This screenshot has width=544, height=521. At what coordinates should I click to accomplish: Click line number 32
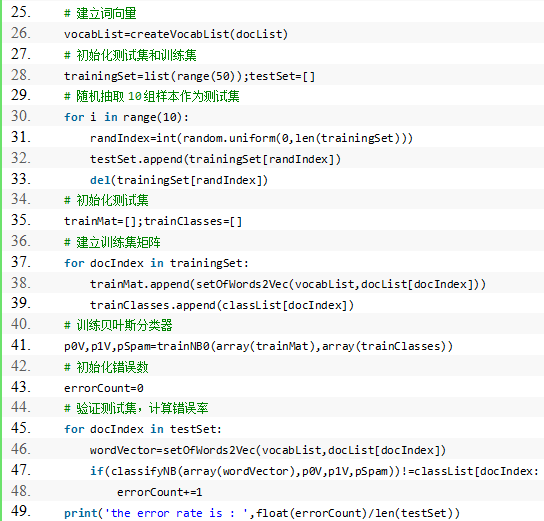click(x=21, y=158)
